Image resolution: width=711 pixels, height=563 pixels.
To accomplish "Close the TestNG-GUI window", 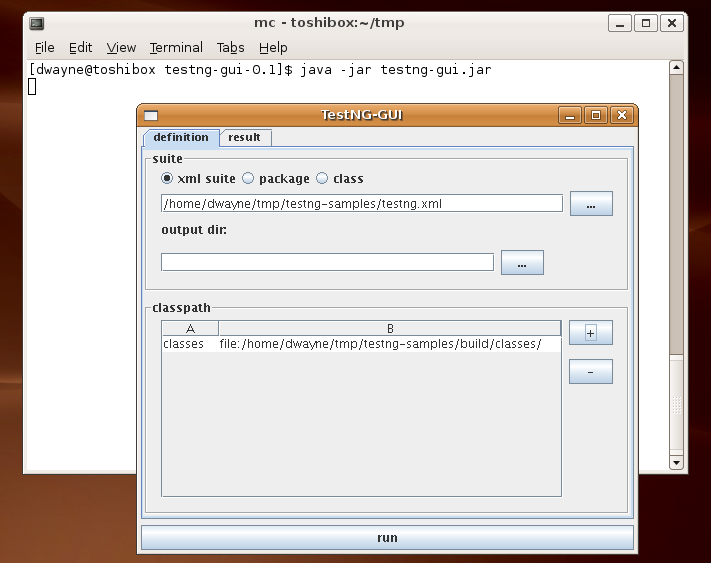I will (x=622, y=116).
